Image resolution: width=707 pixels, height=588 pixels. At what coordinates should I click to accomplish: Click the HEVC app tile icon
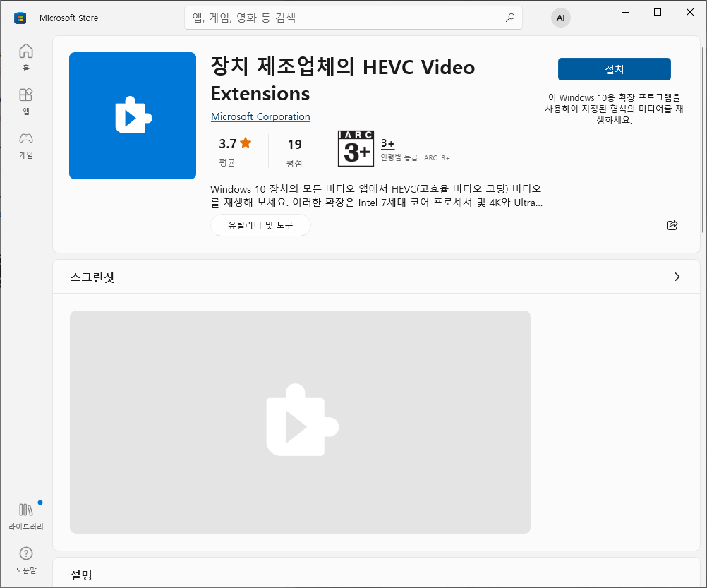pos(133,116)
